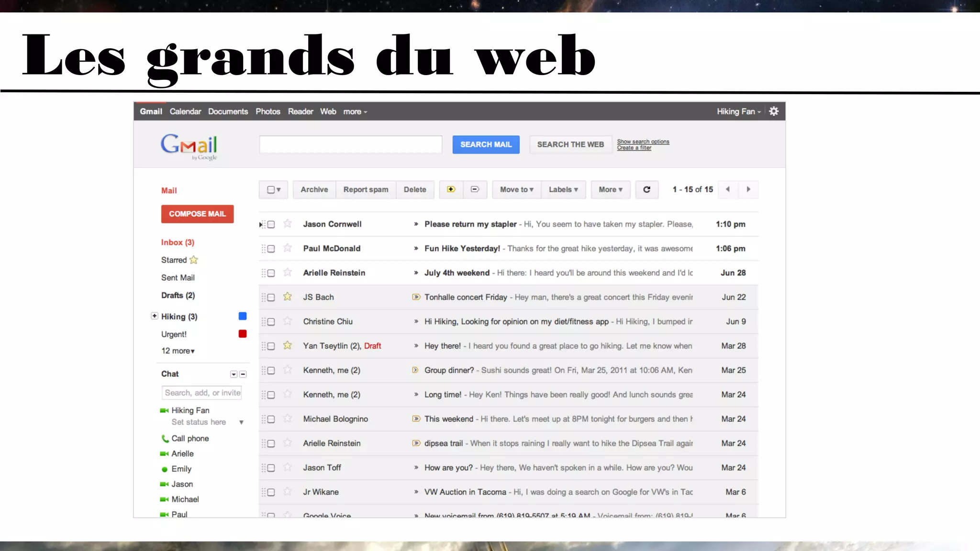Star the Michael Bolognino message
Image resolution: width=980 pixels, height=551 pixels.
tap(287, 419)
